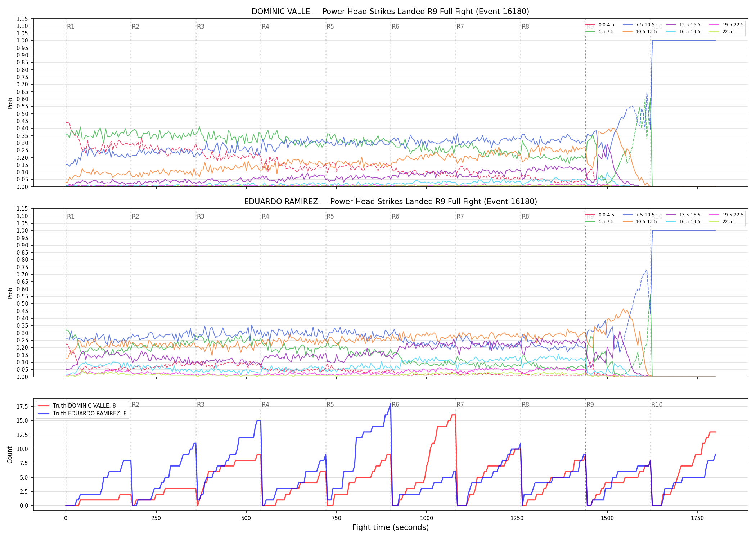
Task: Click the 0.0-4.5 legend entry in Dominic Valle chart
Action: tap(600, 25)
